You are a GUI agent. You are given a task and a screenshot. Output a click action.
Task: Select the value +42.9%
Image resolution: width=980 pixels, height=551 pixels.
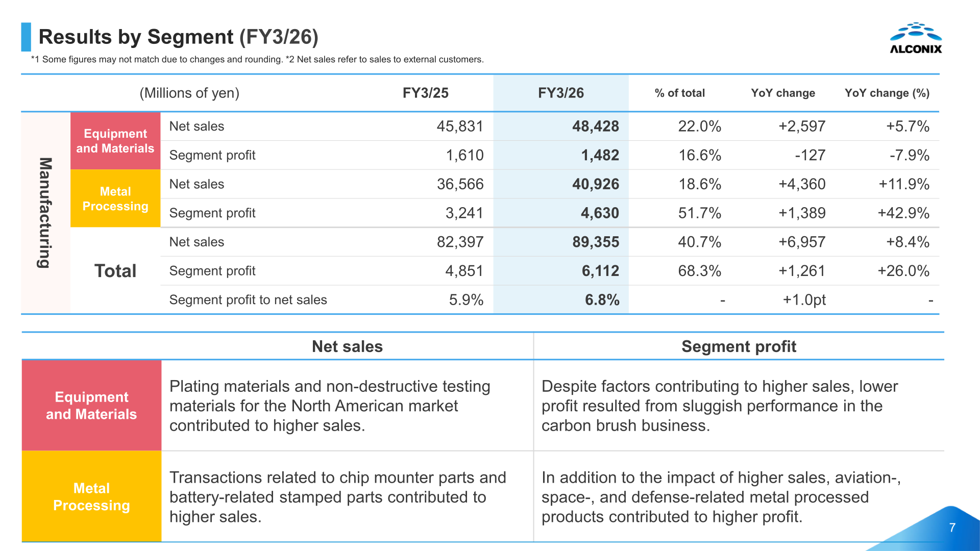point(903,213)
